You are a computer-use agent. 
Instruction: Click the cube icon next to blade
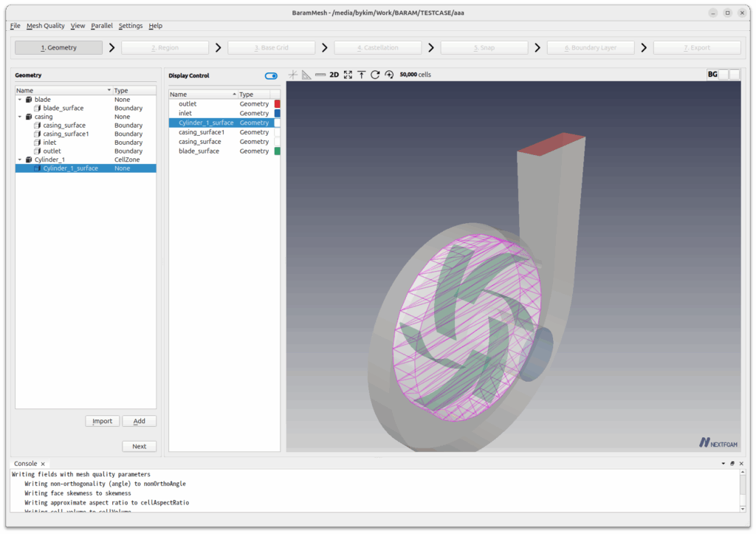[29, 100]
